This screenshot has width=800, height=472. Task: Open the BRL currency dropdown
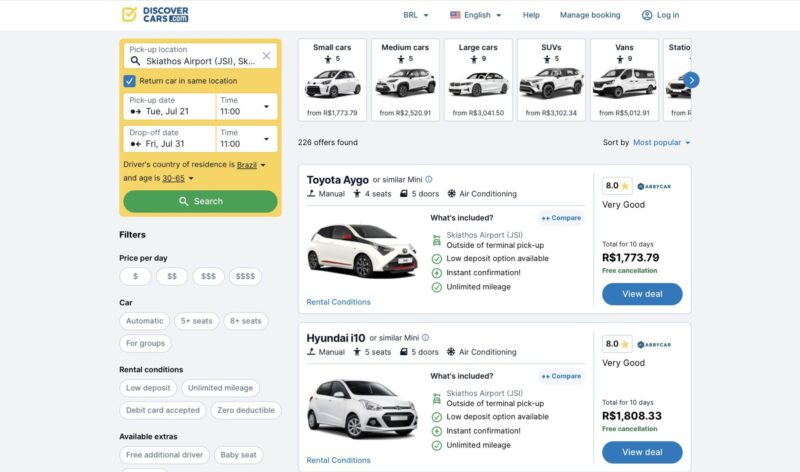415,15
